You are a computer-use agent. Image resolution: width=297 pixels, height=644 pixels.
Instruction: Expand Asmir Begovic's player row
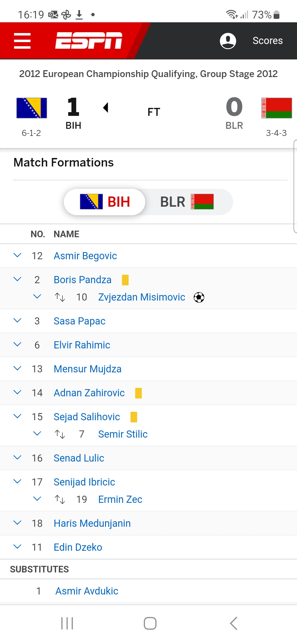[17, 256]
